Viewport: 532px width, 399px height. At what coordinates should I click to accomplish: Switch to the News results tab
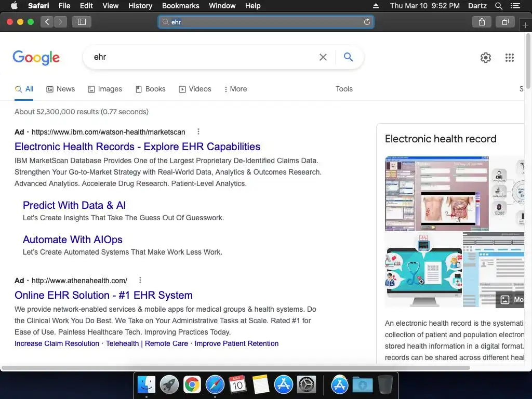point(60,89)
